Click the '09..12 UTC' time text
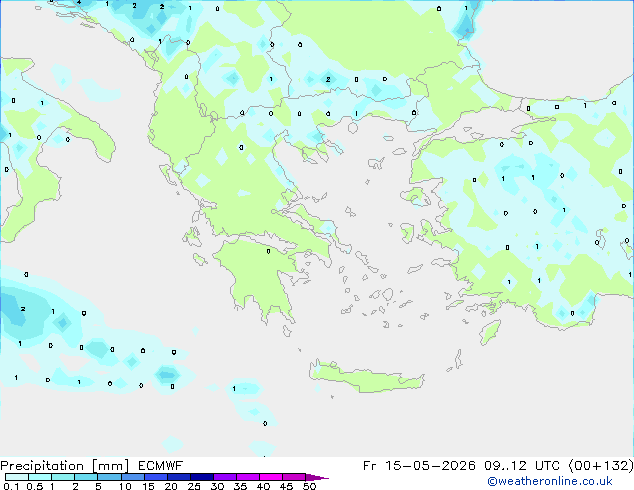This screenshot has height=490, width=634. (522, 466)
